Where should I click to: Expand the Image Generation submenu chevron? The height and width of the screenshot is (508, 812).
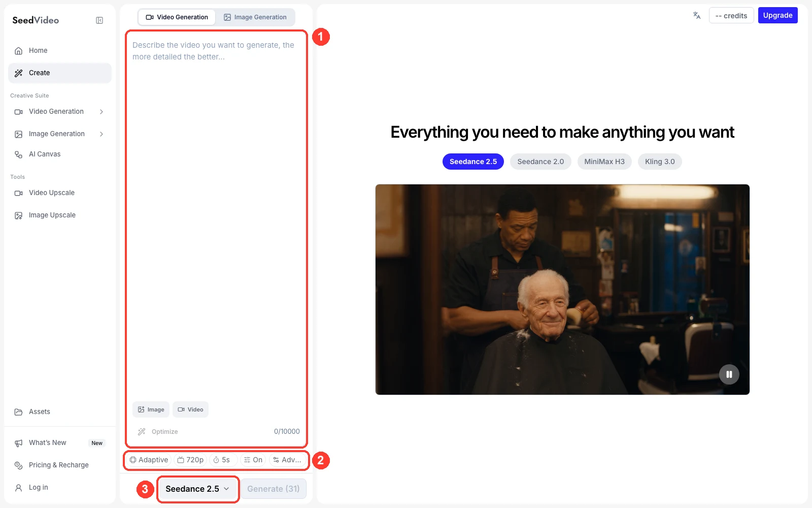pos(101,134)
